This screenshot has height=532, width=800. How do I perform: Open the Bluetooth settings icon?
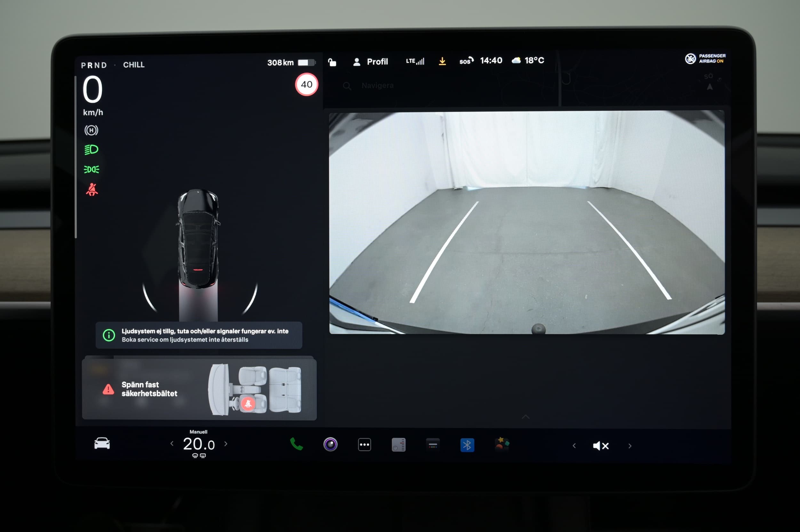tap(467, 445)
